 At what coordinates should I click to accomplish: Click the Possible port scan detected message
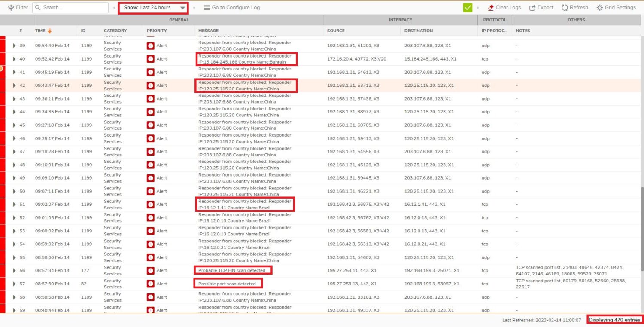tap(227, 284)
